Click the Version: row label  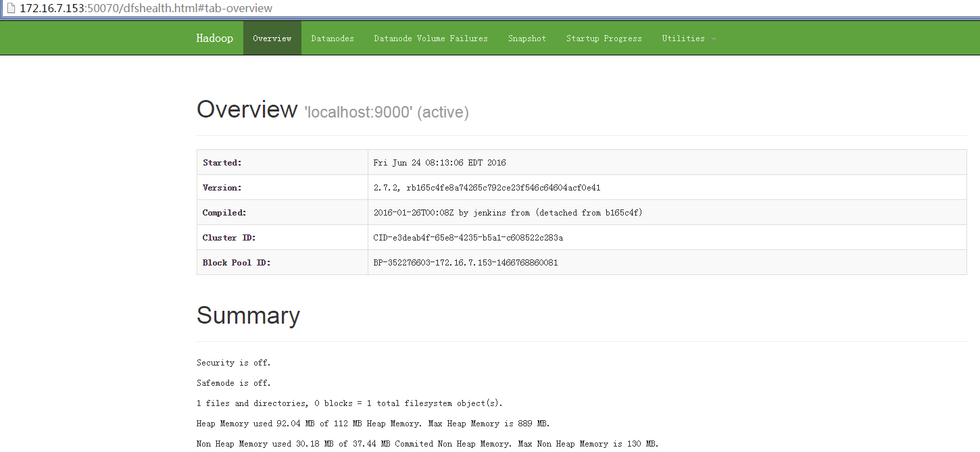tap(222, 188)
